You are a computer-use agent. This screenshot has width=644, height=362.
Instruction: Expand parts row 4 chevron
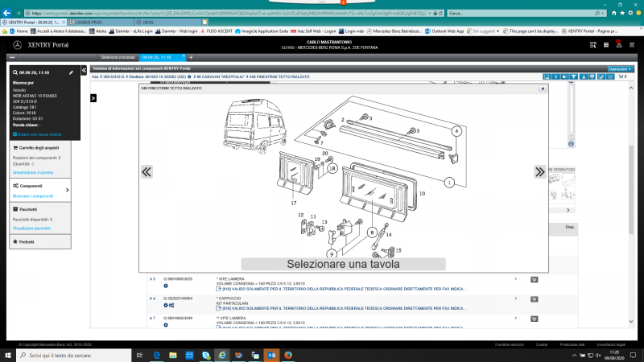(151, 298)
